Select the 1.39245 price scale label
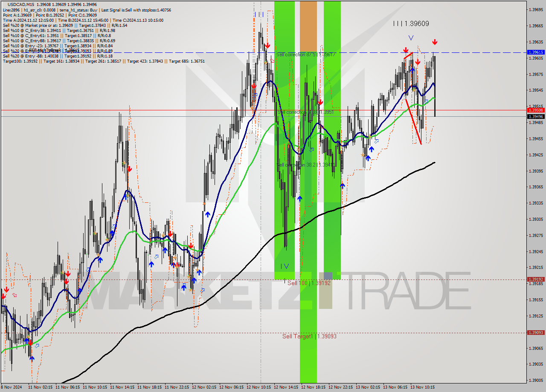The image size is (546, 392). [536, 251]
